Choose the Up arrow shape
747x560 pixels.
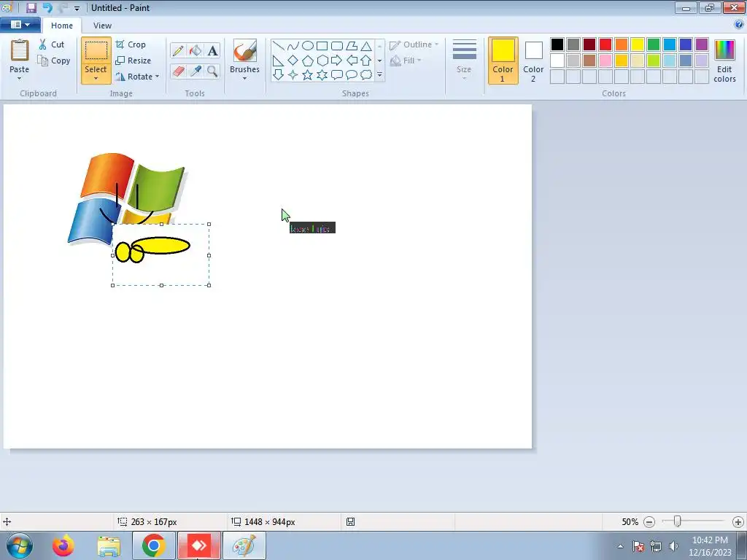pos(366,61)
